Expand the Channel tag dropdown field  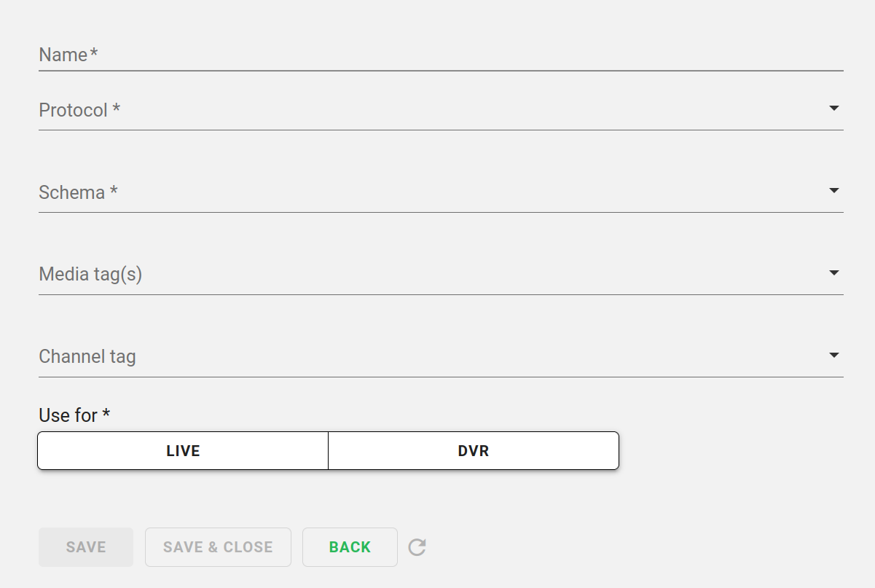tap(437, 358)
